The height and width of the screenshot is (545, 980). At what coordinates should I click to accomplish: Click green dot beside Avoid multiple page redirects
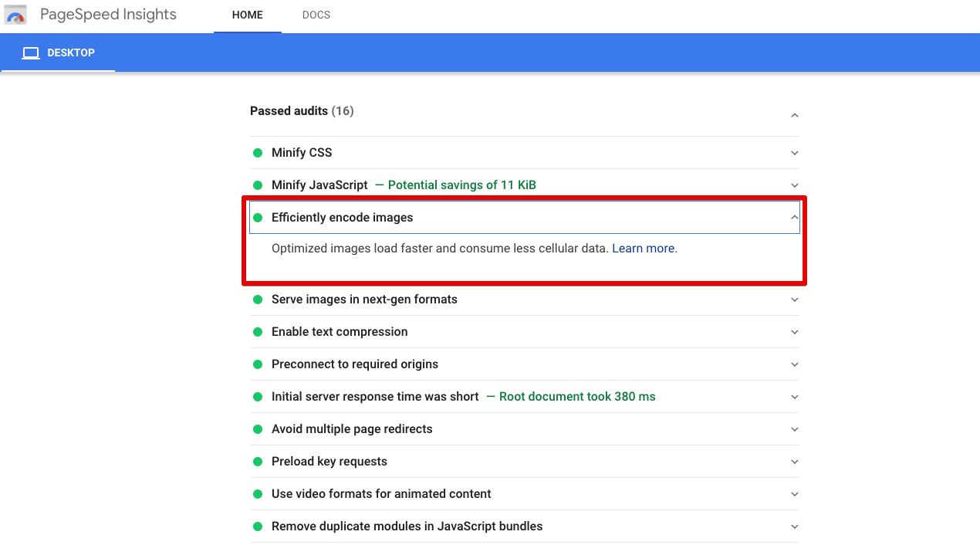[258, 429]
